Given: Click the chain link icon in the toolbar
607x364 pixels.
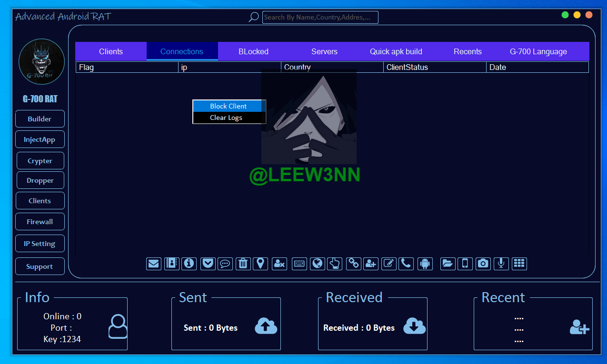Looking at the screenshot, I should 353,264.
